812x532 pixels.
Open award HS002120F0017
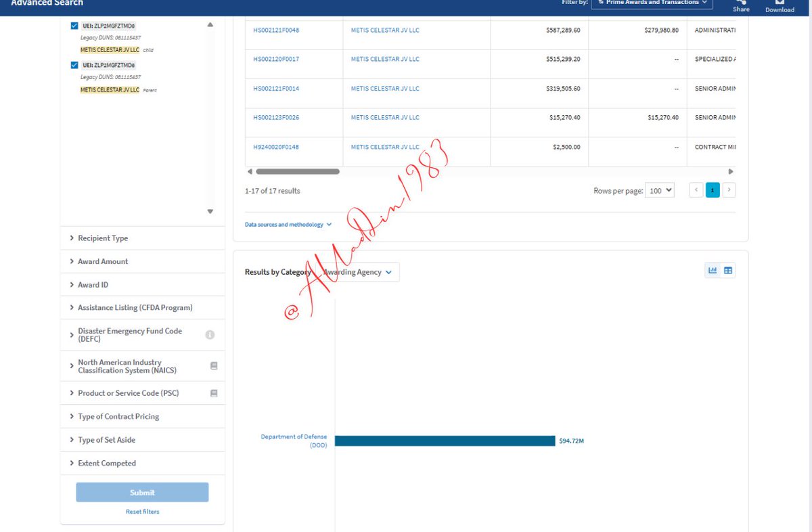pyautogui.click(x=276, y=59)
